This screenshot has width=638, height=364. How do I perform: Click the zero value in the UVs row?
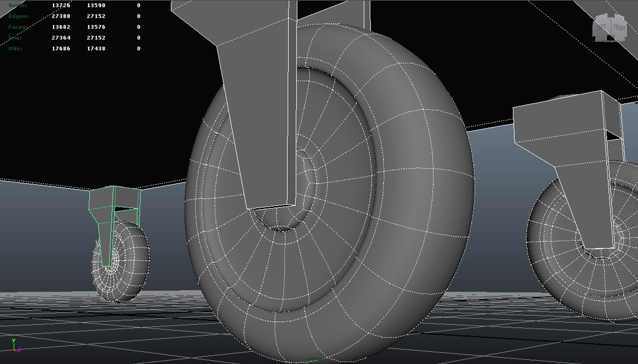[139, 49]
